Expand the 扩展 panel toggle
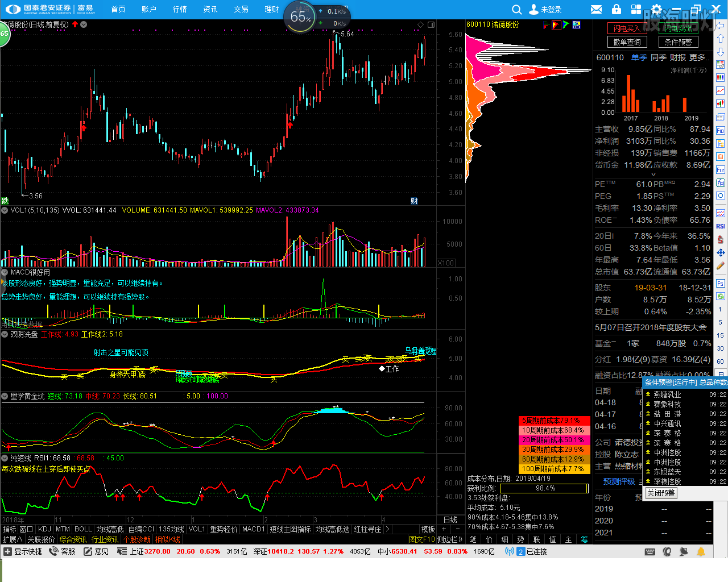Screen dimensions: 728x582 tap(13, 539)
